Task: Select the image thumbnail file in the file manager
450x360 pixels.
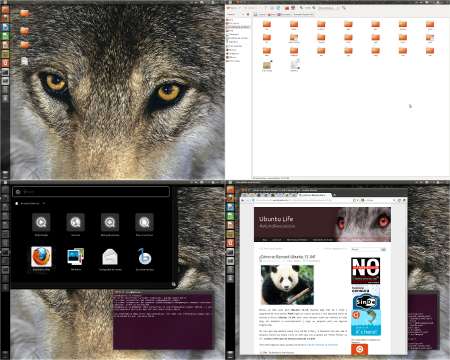Action: pos(267,65)
